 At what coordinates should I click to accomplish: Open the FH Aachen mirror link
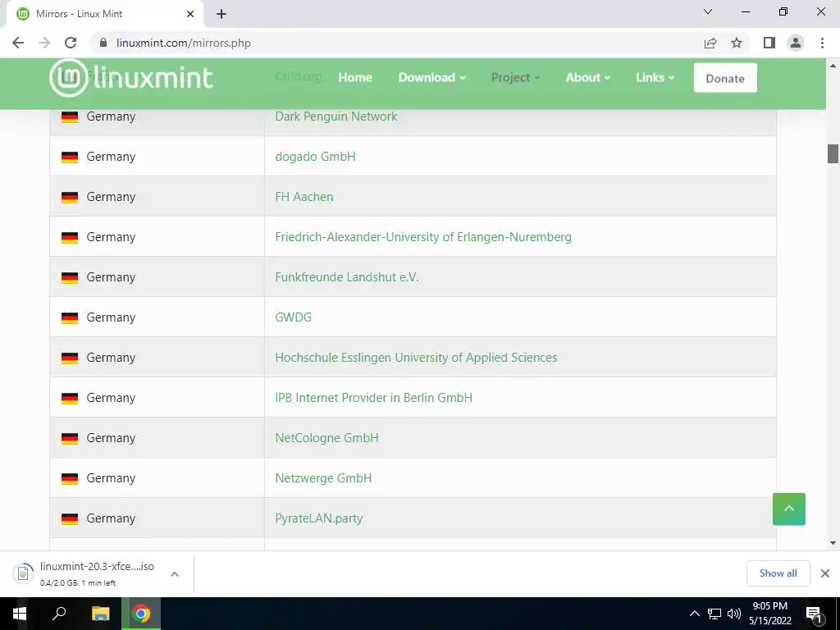(304, 197)
